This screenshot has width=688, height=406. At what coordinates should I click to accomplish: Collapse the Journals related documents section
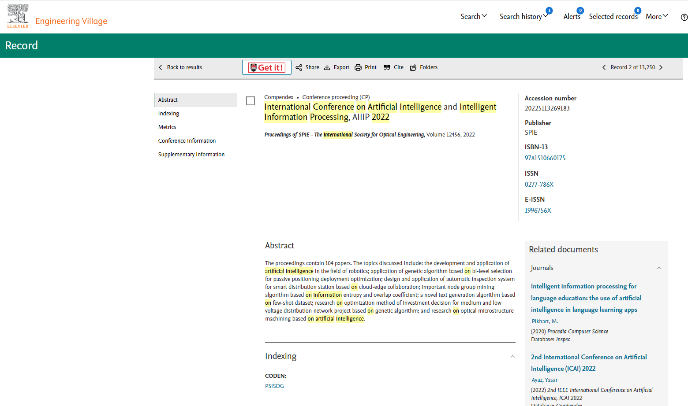(x=659, y=268)
